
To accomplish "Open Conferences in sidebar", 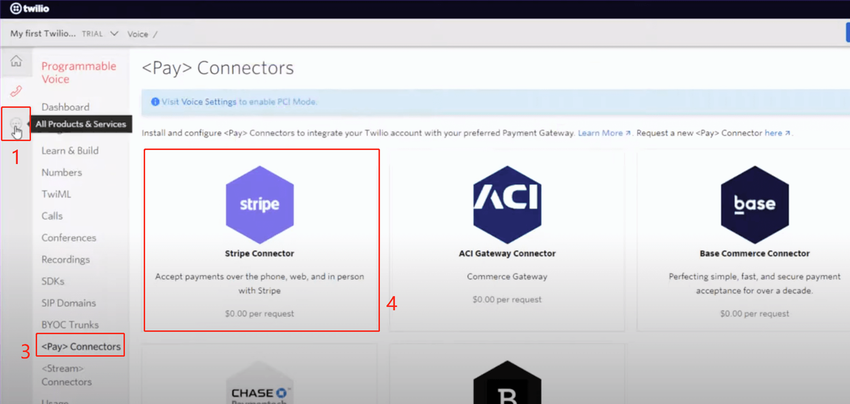I will point(69,238).
